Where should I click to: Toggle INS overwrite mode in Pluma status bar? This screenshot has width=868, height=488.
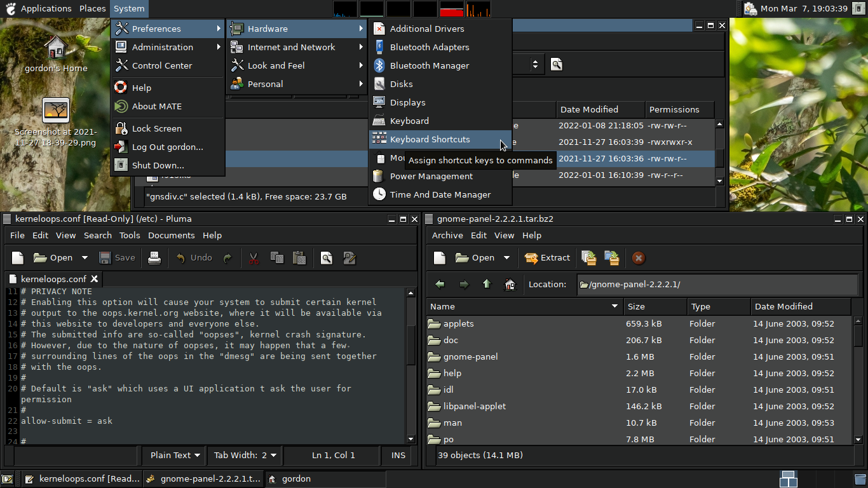pyautogui.click(x=398, y=455)
